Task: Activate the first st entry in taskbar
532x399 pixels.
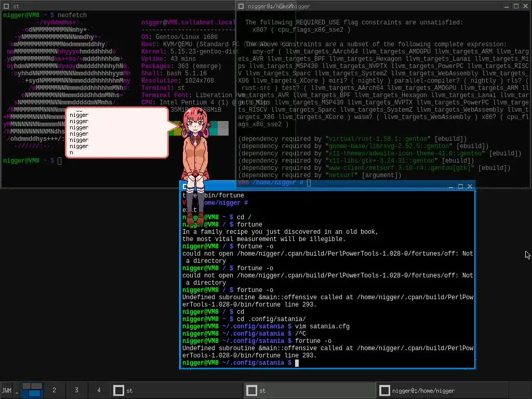Action: [x=177, y=391]
